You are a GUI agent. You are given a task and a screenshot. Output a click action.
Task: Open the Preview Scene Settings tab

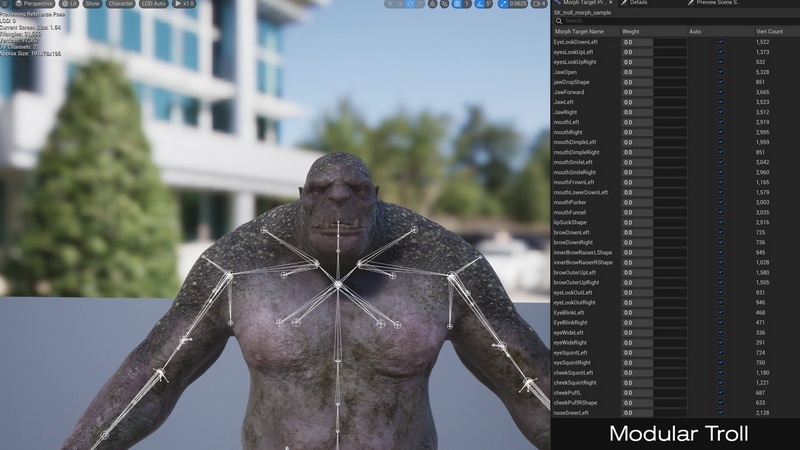(717, 3)
